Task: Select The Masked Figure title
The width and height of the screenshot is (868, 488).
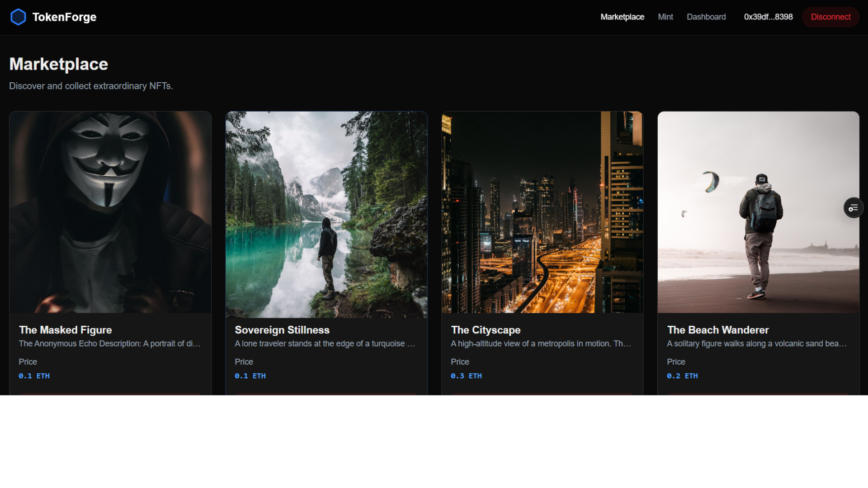Action: pos(66,330)
